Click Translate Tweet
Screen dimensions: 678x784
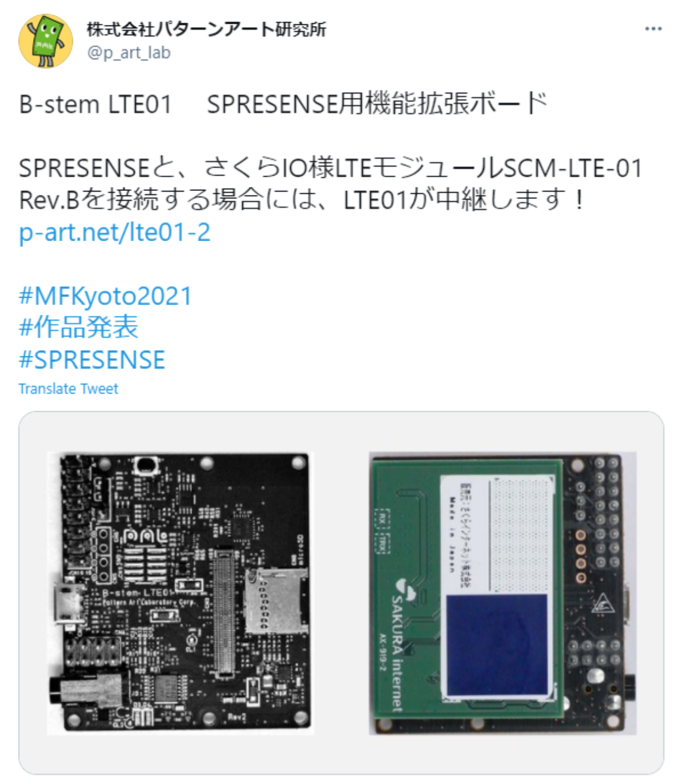point(68,389)
